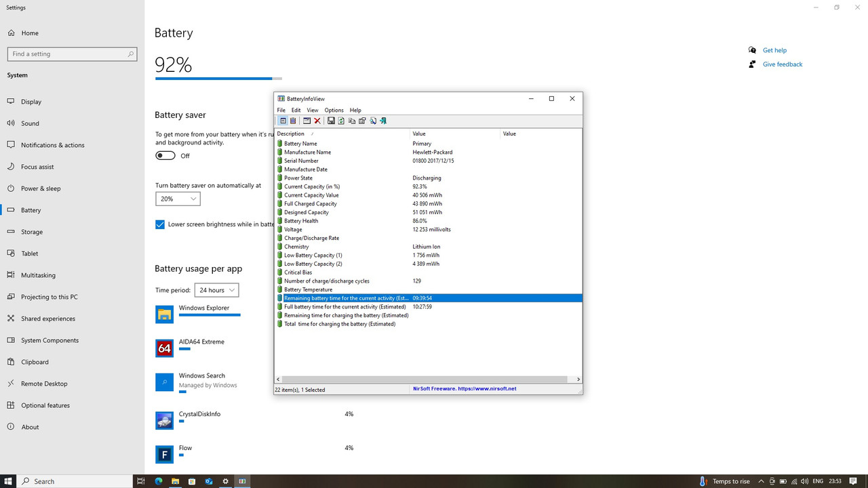Click the Windows Explorer app icon in battery usage
The image size is (868, 488).
pos(164,314)
